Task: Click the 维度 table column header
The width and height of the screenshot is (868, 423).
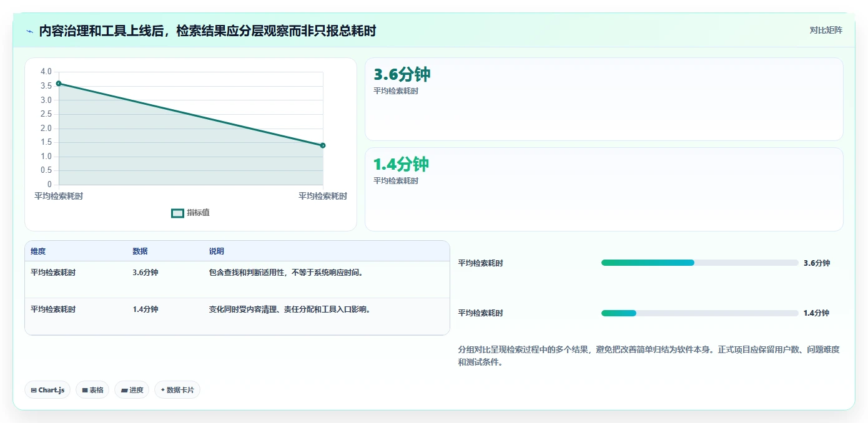Action: click(38, 251)
